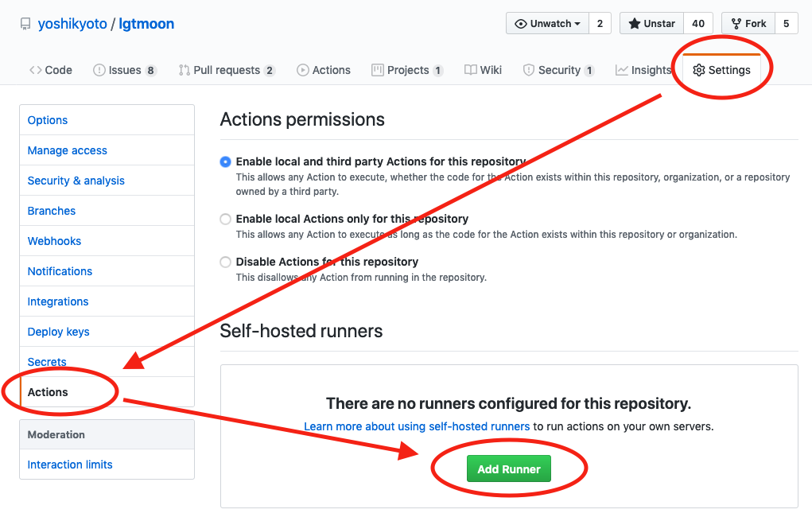The image size is (812, 521).
Task: Open the Wiki tab
Action: tap(484, 70)
